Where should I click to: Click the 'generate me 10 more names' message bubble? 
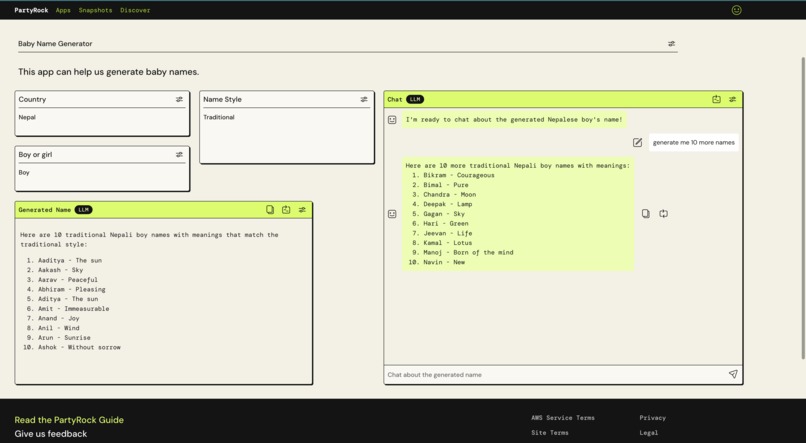tap(693, 142)
